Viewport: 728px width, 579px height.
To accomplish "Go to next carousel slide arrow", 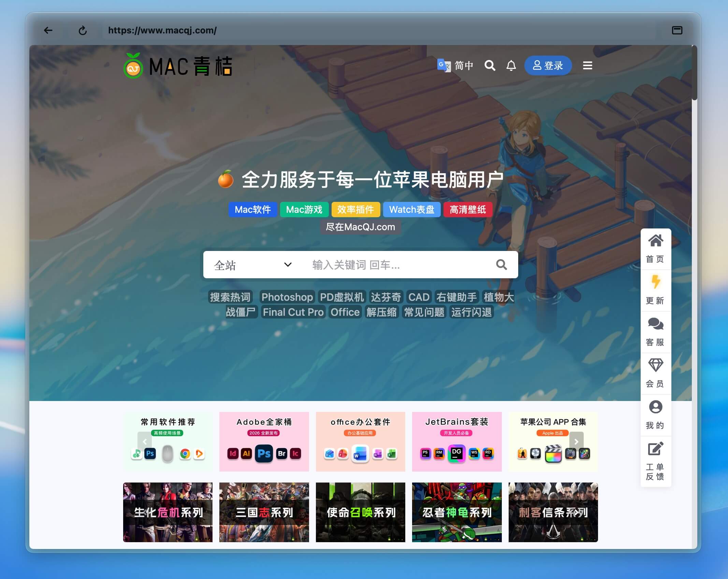I will pyautogui.click(x=576, y=442).
